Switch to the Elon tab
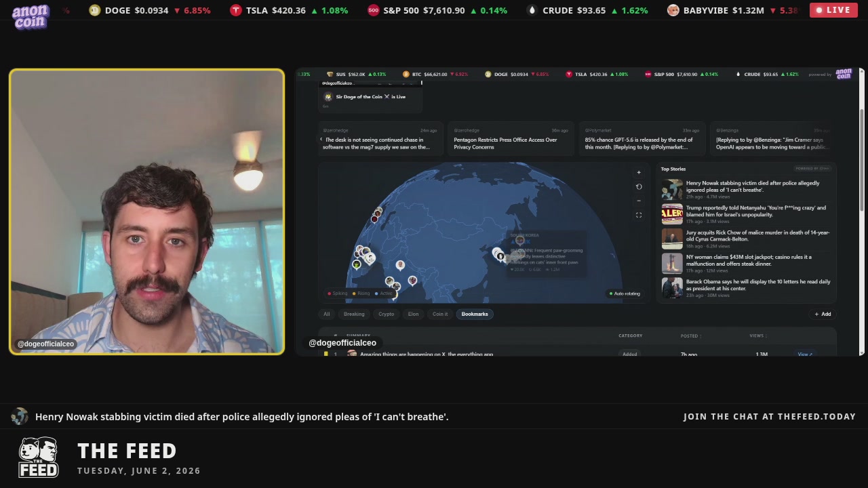The height and width of the screenshot is (488, 868). tap(413, 314)
